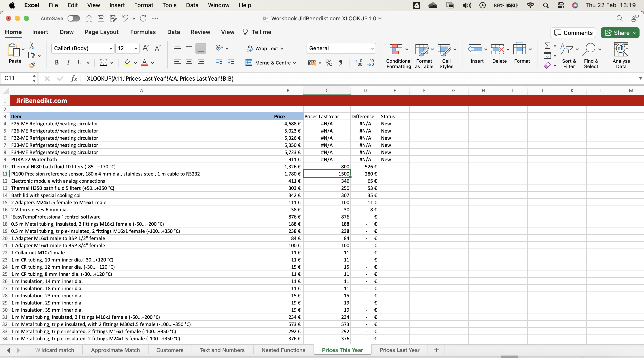Expand the borders dropdown arrow

click(x=112, y=63)
